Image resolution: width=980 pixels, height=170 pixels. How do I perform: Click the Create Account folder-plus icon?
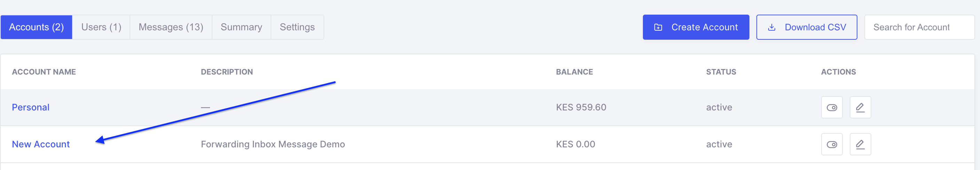pyautogui.click(x=658, y=28)
